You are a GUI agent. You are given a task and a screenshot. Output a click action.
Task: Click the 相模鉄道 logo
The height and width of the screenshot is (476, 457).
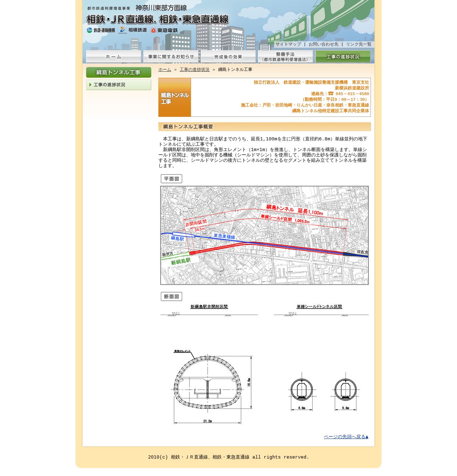point(133,30)
